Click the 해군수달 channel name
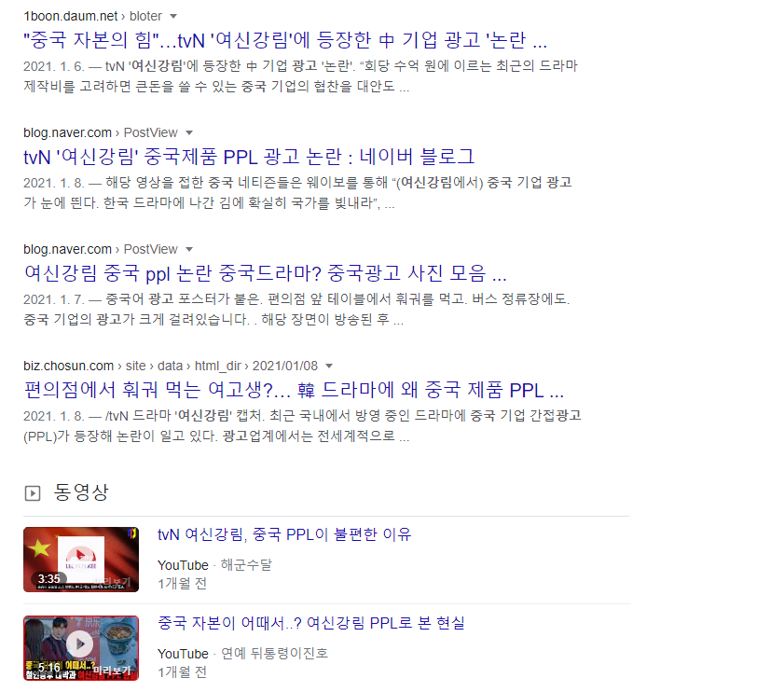 [x=246, y=565]
